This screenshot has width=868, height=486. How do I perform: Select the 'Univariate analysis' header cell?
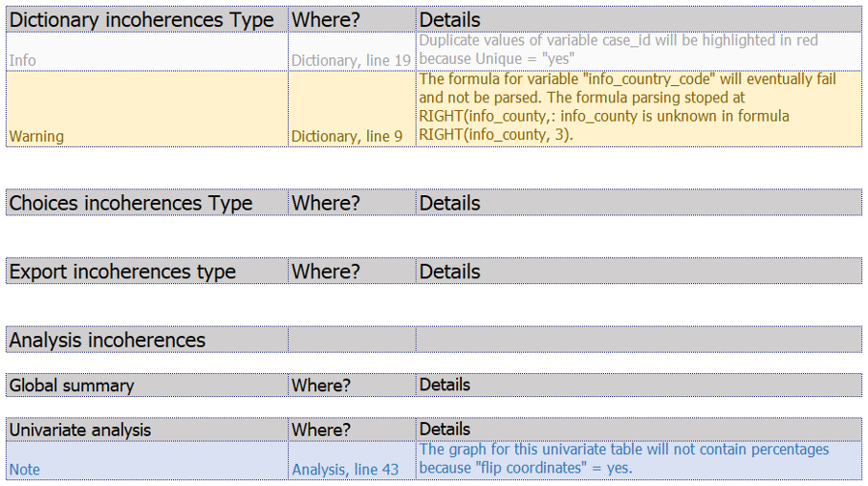147,430
